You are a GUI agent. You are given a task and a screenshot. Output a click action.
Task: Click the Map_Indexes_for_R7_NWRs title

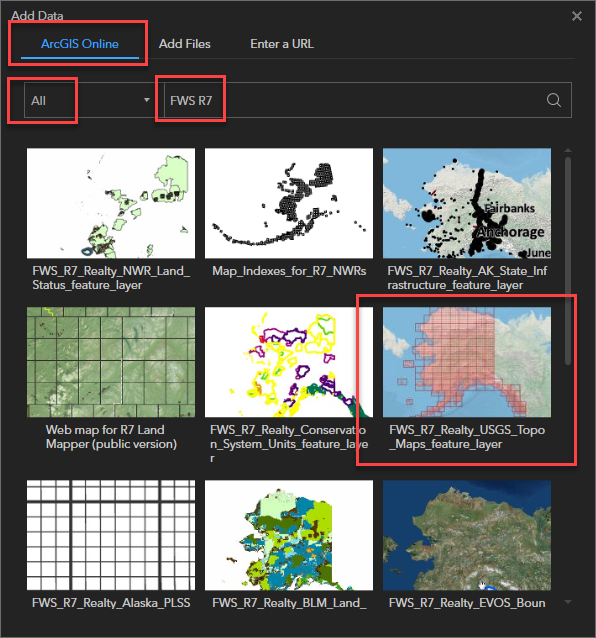pos(289,271)
